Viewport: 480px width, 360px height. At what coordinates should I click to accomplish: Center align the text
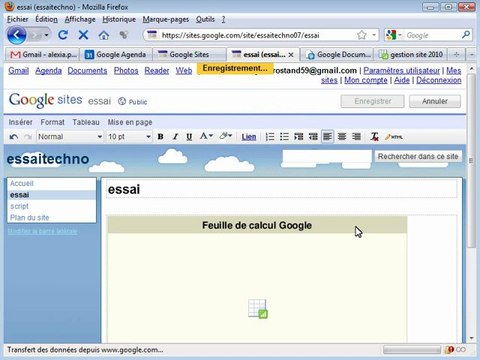pyautogui.click(x=342, y=137)
